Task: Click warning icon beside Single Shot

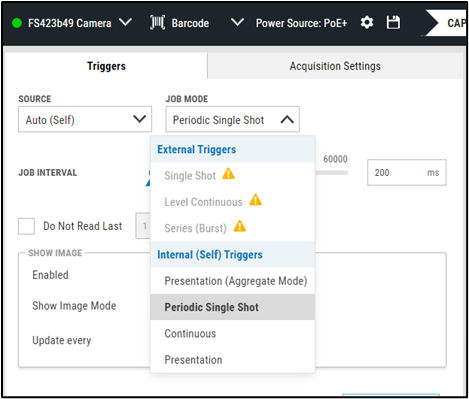Action: pos(228,174)
